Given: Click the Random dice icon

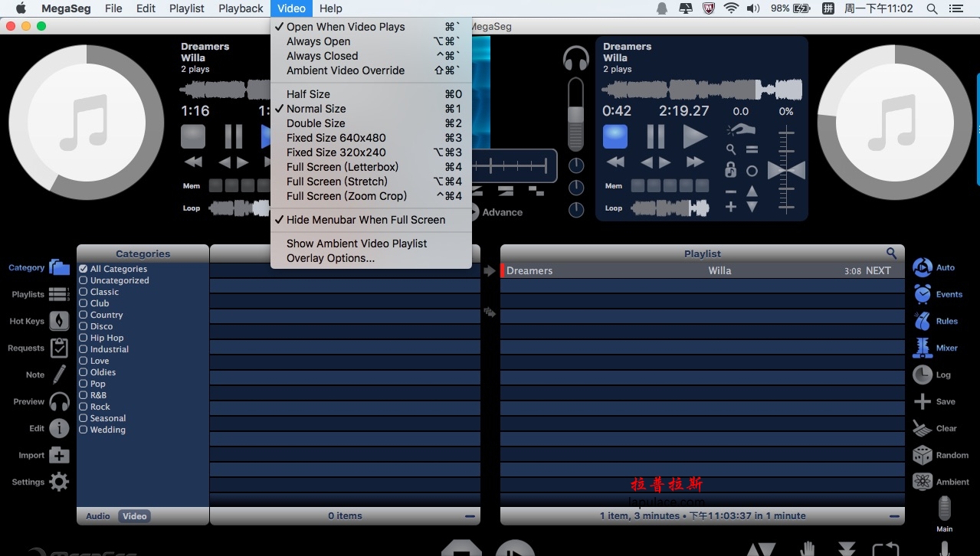Looking at the screenshot, I should click(923, 455).
